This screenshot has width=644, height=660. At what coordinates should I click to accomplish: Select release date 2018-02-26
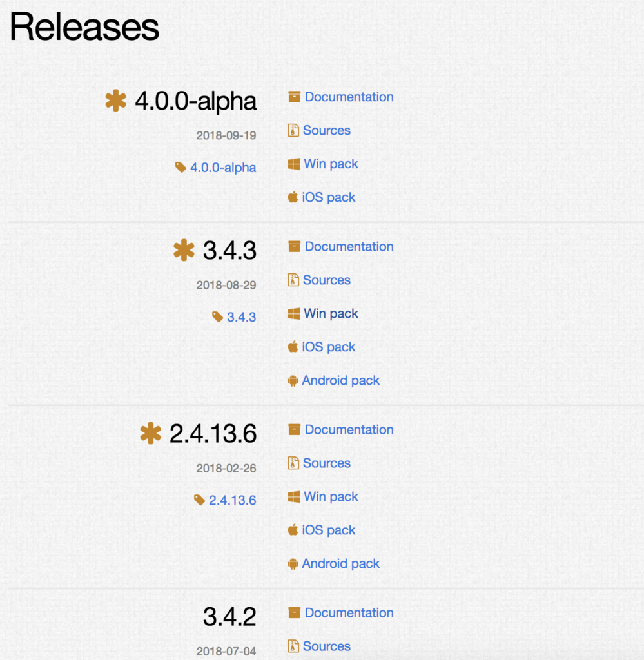pos(226,469)
